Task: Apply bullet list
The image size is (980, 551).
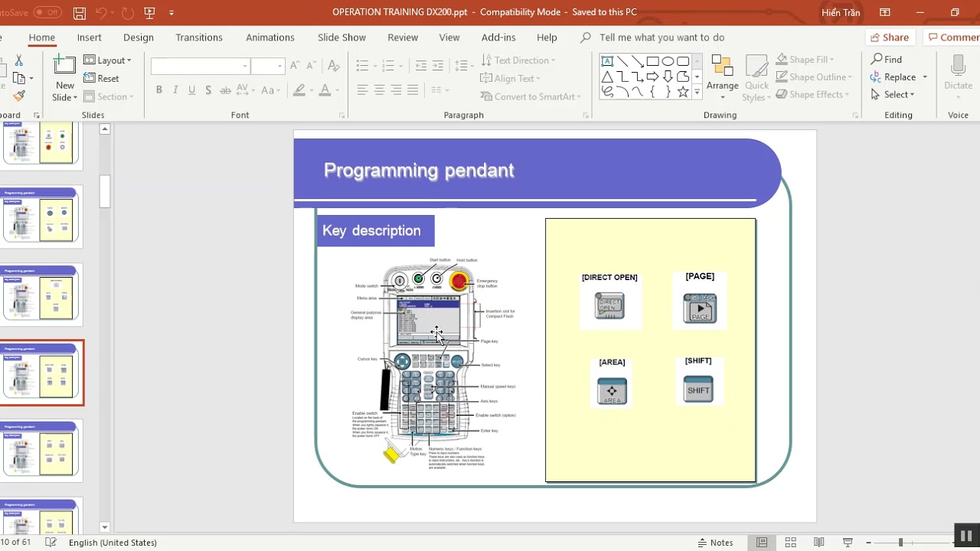Action: tap(362, 66)
